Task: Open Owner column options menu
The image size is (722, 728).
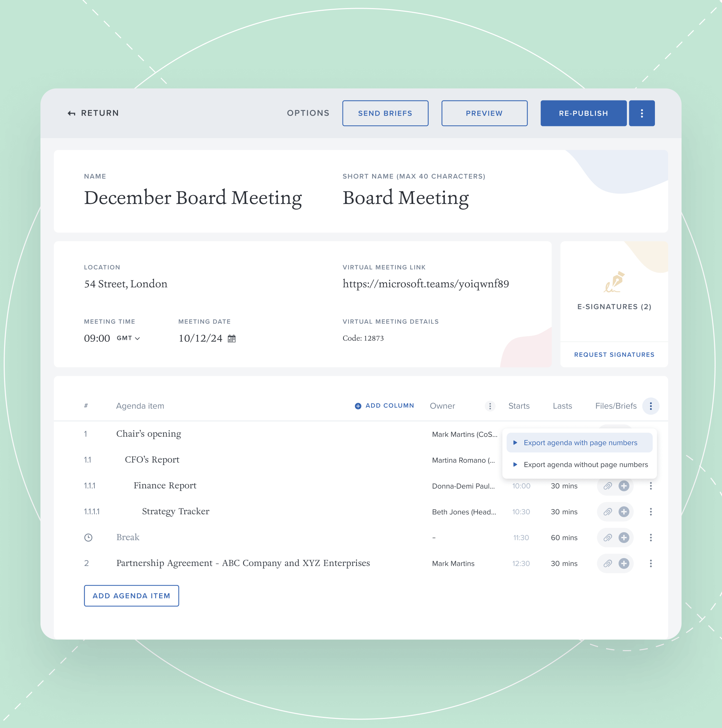Action: (x=489, y=406)
